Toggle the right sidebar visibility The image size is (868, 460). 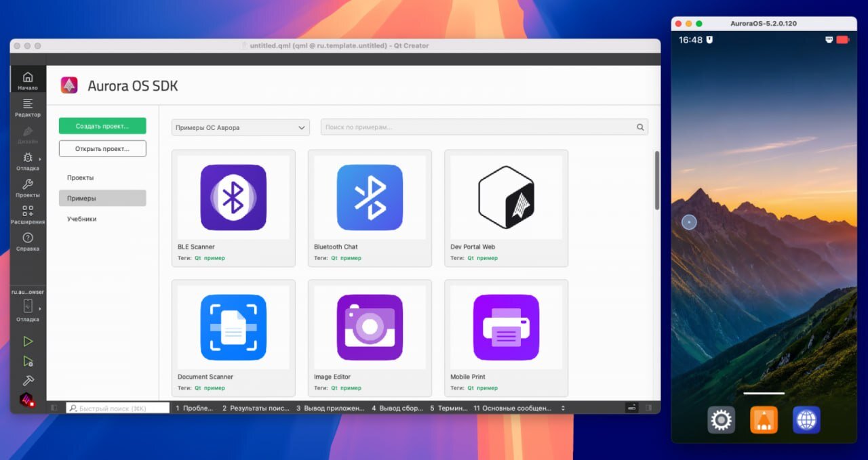[649, 408]
